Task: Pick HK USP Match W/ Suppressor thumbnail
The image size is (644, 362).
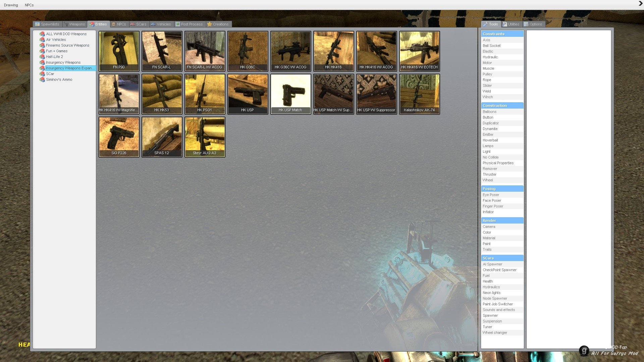Action: (333, 94)
